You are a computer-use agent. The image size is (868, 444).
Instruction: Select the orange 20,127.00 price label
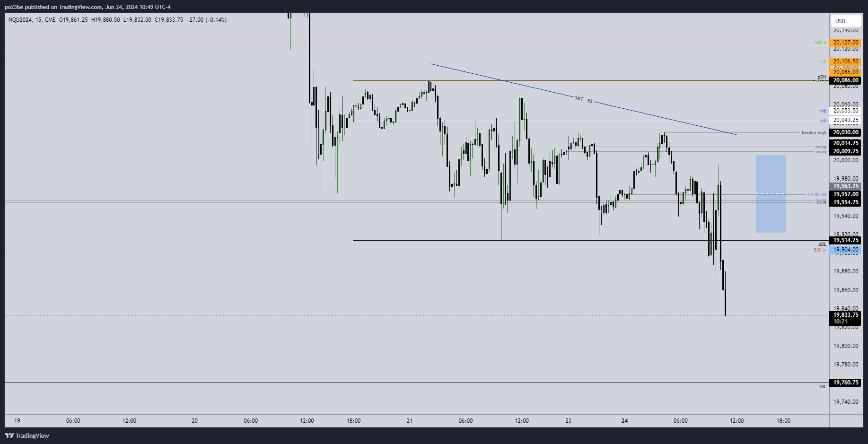(845, 43)
